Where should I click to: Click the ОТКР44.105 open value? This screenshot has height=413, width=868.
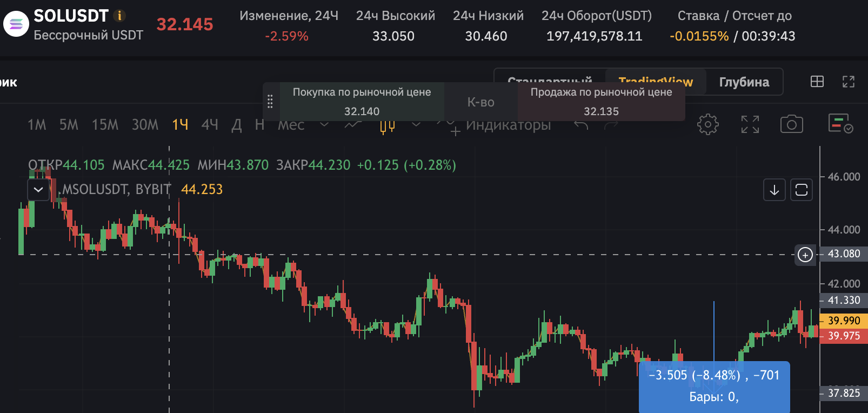(66, 165)
